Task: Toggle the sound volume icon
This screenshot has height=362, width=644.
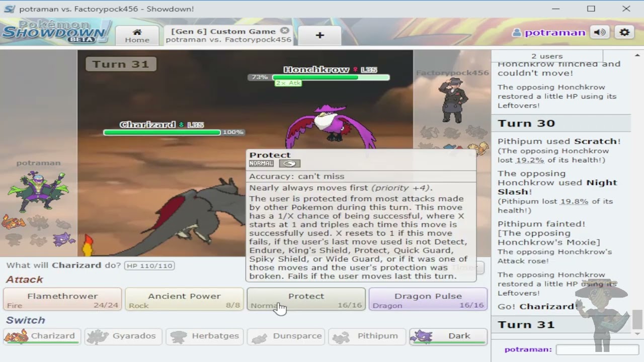Action: pyautogui.click(x=600, y=33)
